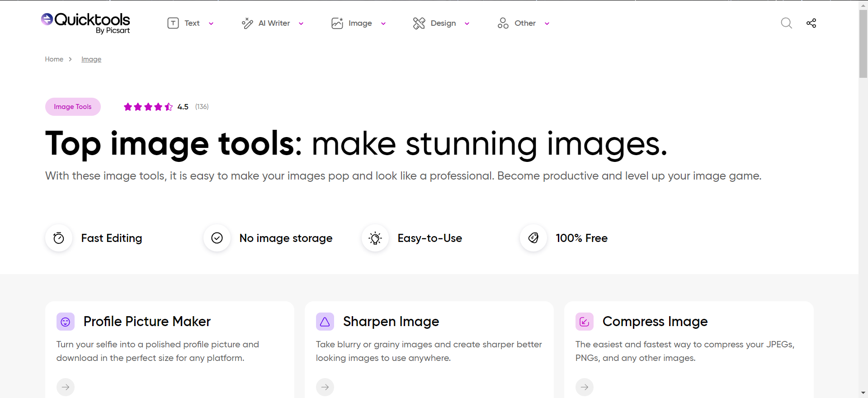Viewport: 868px width, 398px height.
Task: Go to Home breadcrumb link
Action: tap(54, 59)
